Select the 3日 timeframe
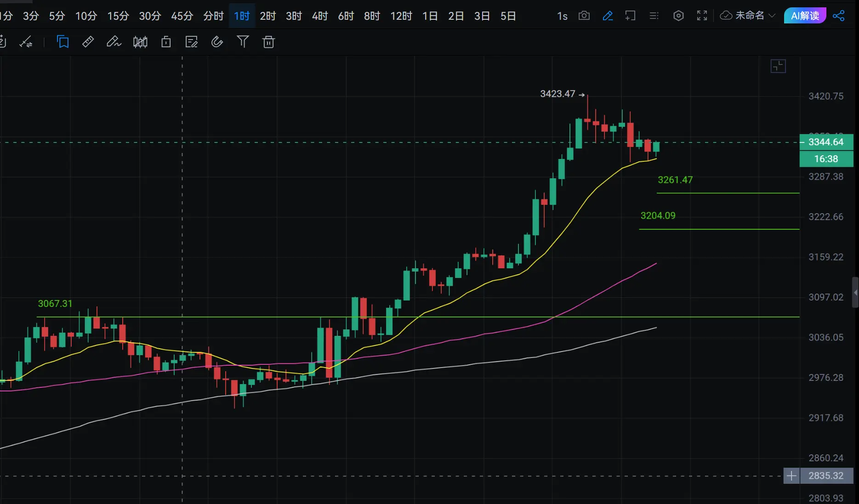This screenshot has height=504, width=859. coord(482,16)
